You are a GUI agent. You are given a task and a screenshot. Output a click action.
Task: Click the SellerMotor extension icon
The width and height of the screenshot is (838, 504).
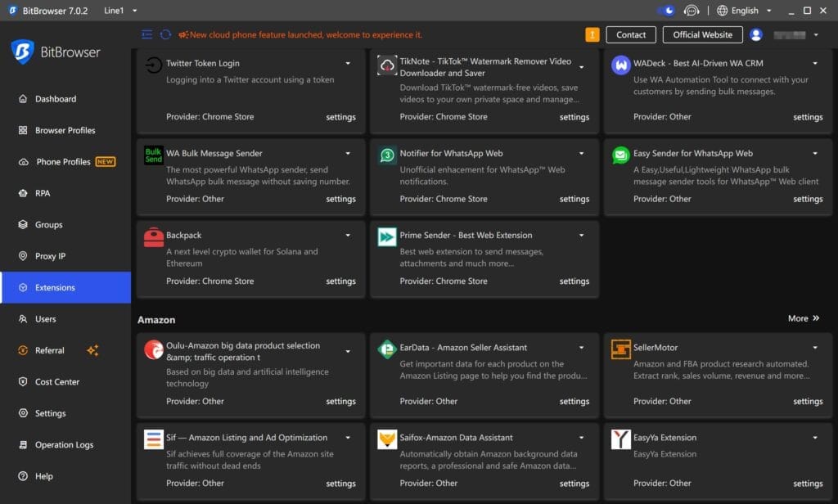tap(620, 349)
